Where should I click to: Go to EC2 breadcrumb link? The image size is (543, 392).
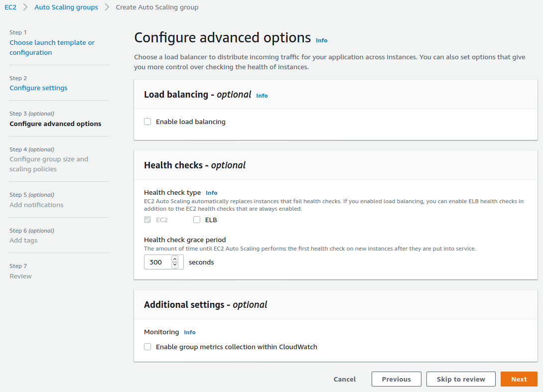point(10,7)
